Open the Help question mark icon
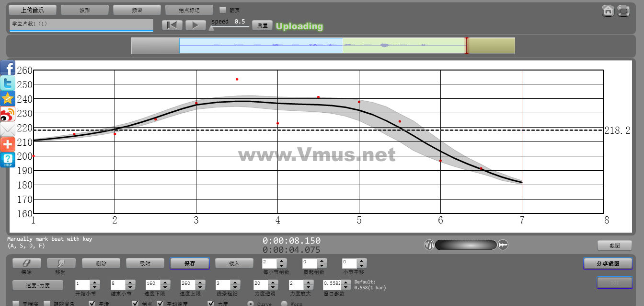Screen dimensions: 644x306 [8, 160]
